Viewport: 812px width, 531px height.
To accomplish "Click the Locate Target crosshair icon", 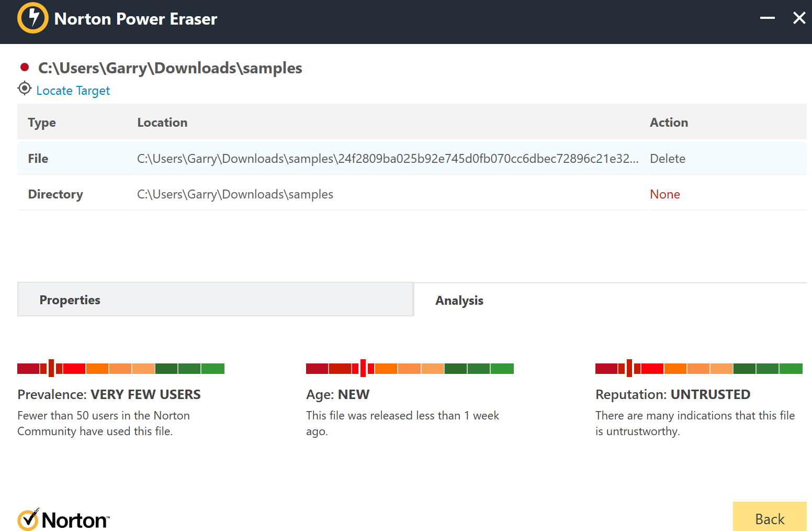I will pos(25,88).
